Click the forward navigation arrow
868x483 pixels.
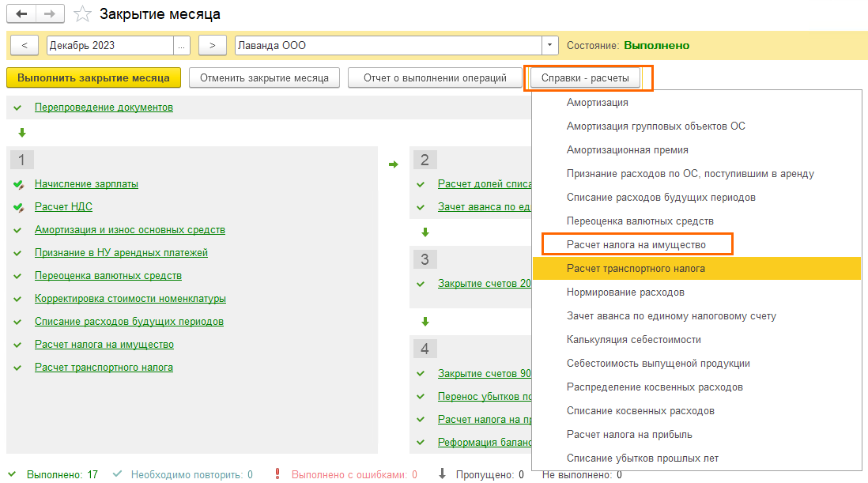[x=49, y=14]
